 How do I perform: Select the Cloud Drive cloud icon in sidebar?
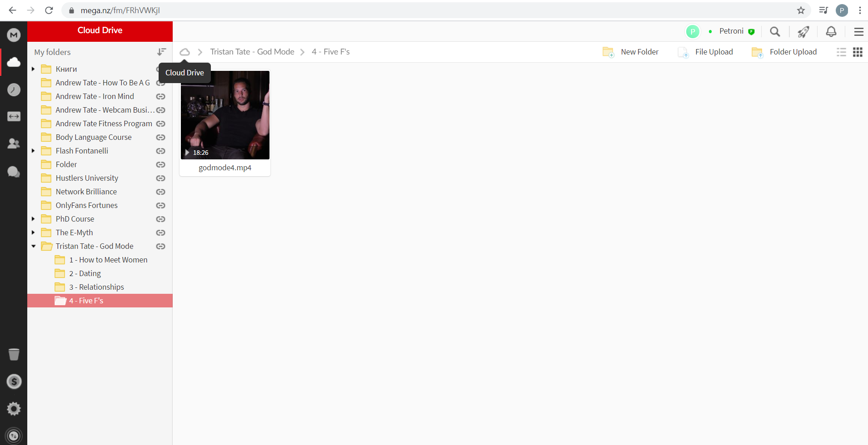click(x=14, y=62)
